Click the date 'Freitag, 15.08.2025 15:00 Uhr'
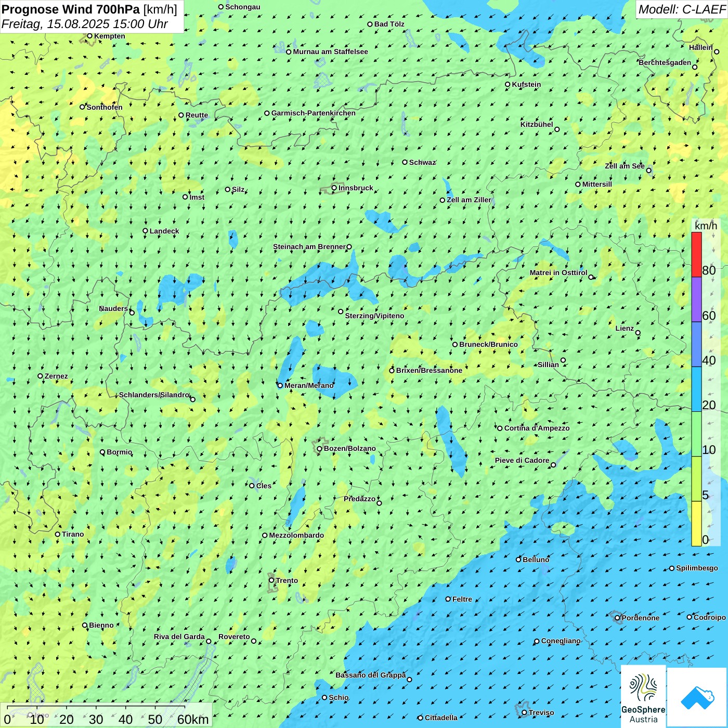The width and height of the screenshot is (728, 728). pos(84,24)
